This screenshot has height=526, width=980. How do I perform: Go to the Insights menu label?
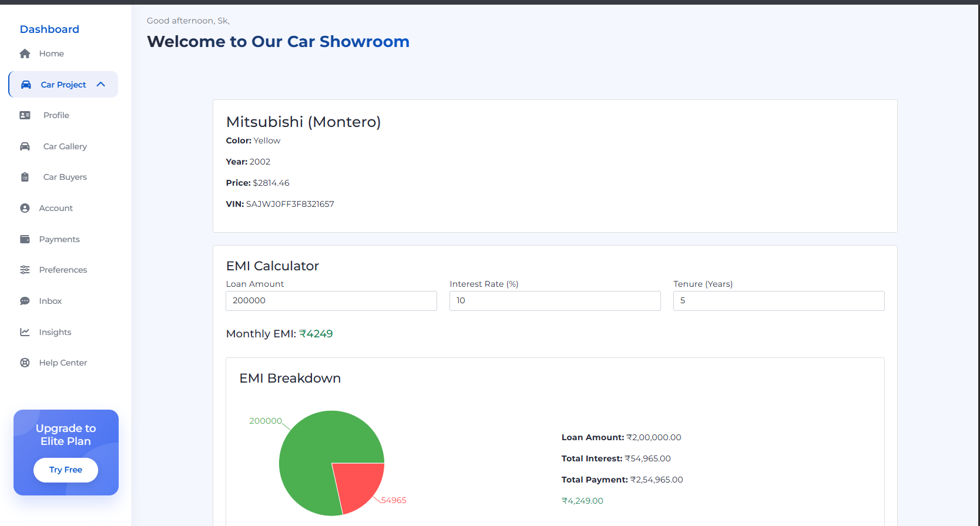[x=55, y=332]
